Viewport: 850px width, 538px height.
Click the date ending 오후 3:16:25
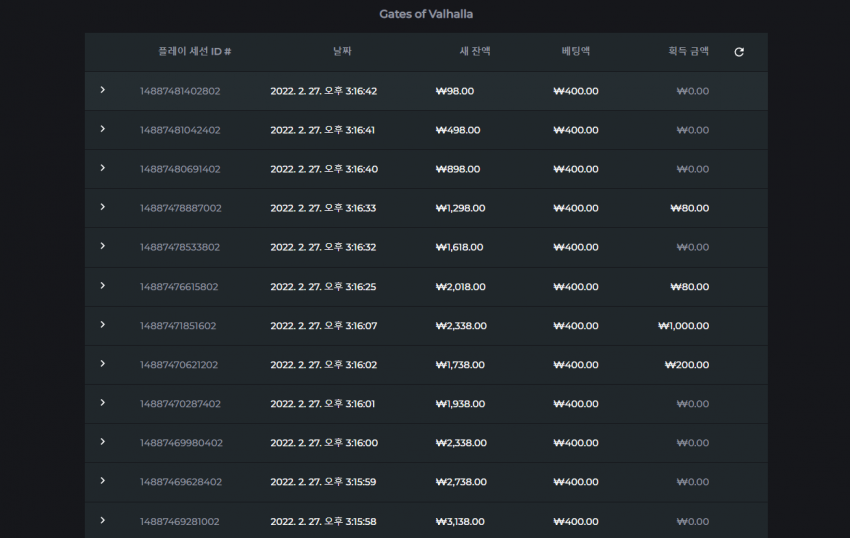pyautogui.click(x=323, y=287)
